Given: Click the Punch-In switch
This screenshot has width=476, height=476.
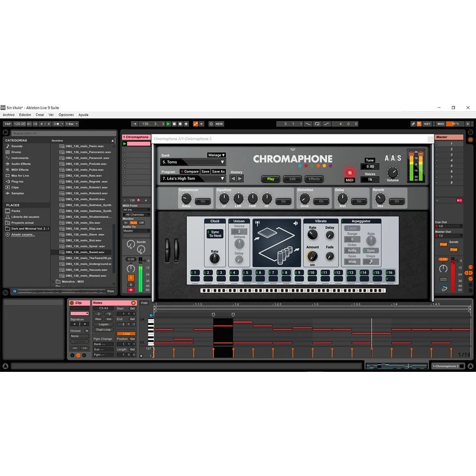Looking at the screenshot, I should [308, 124].
